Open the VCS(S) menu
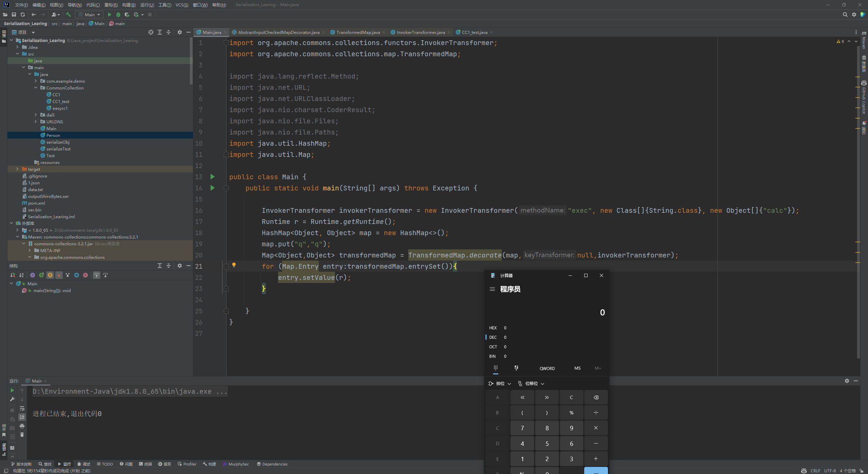868x474 pixels. click(182, 5)
